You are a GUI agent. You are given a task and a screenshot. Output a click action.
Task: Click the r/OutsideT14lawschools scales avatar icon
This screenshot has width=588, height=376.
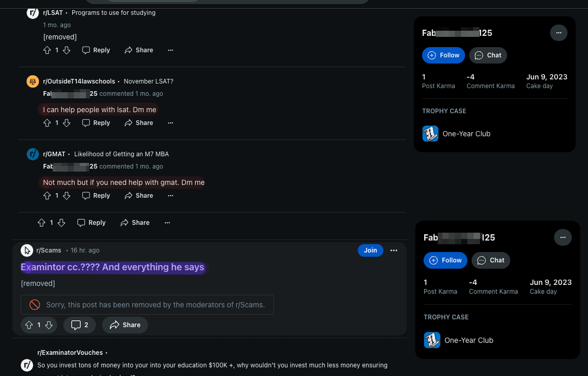(33, 81)
